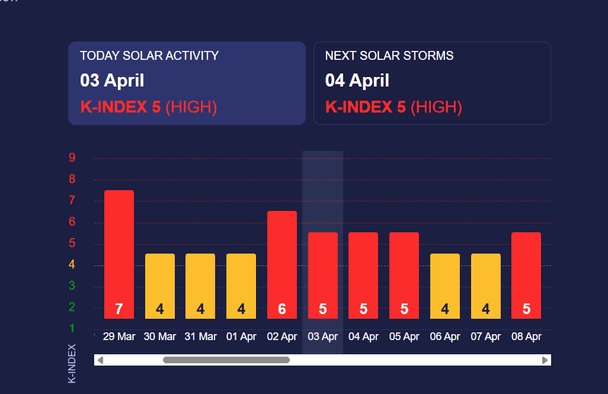Select the 31 Mar yellow bar
608x394 pixels.
[x=200, y=286]
